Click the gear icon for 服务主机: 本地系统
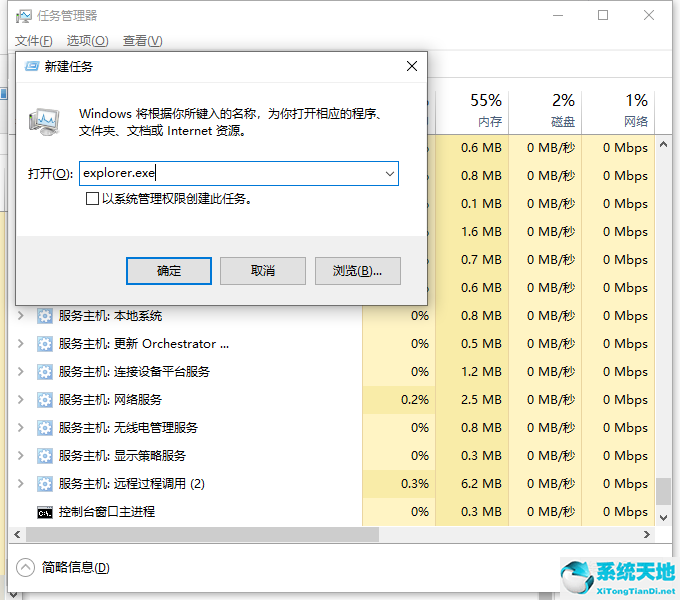The image size is (680, 600). 45,316
